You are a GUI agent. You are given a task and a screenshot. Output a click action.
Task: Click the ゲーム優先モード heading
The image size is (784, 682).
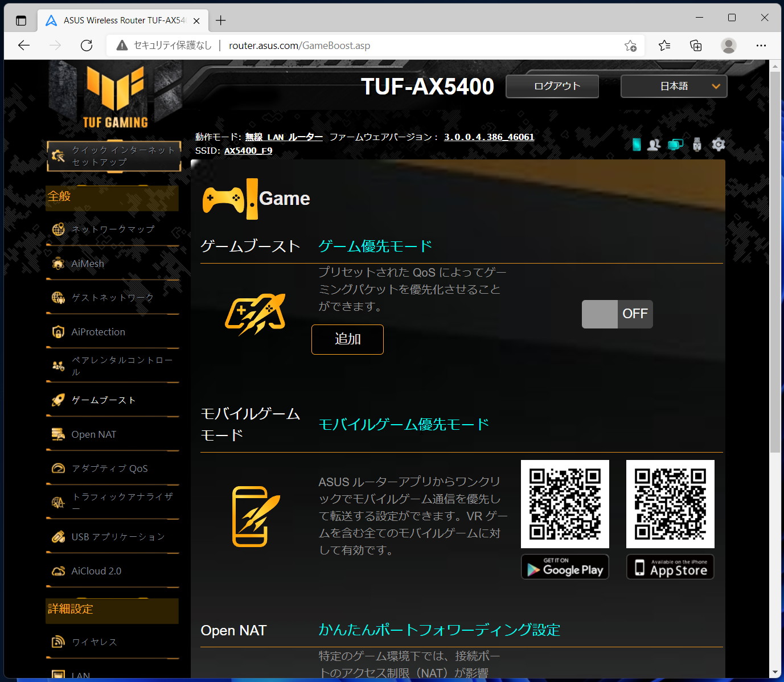(x=375, y=246)
